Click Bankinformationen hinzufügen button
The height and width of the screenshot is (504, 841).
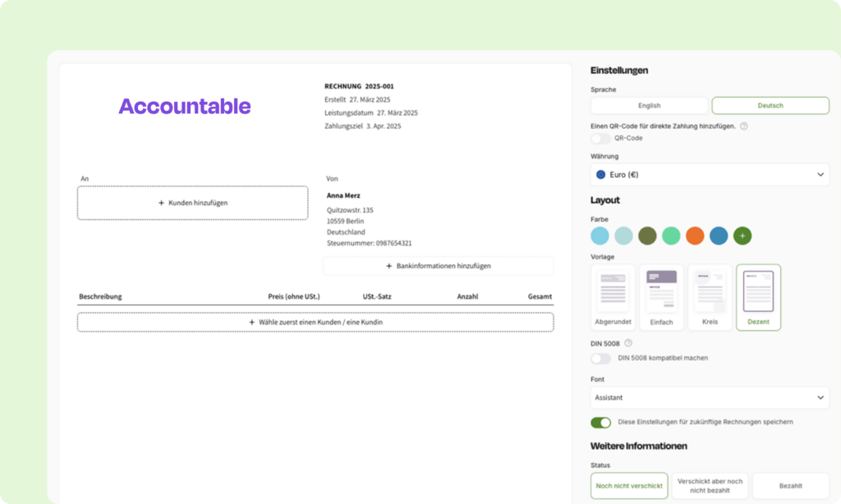(x=438, y=266)
